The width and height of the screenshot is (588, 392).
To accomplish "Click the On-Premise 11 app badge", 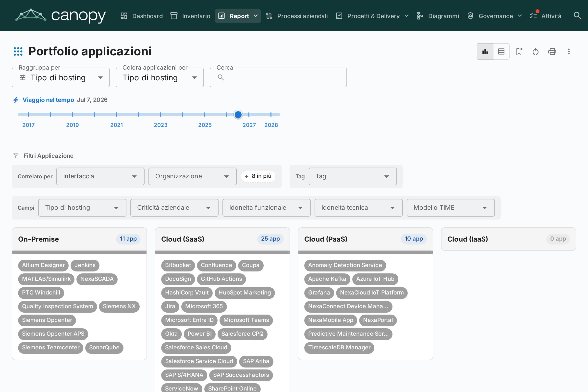I will [128, 239].
